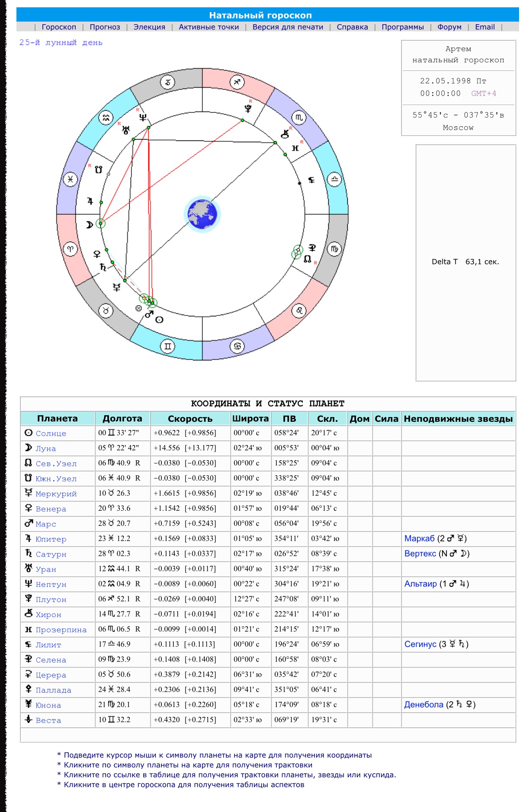Go to the Программы menu item
The image size is (529, 812).
pyautogui.click(x=403, y=27)
